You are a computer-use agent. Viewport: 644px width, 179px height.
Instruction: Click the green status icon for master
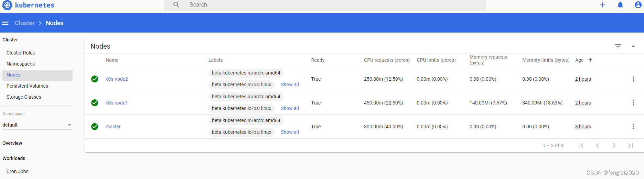pos(95,127)
